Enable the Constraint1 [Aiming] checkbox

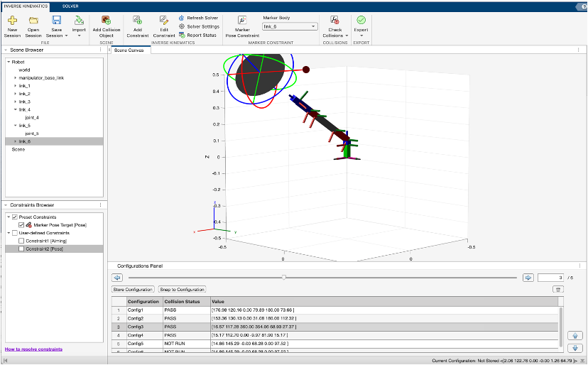21,241
